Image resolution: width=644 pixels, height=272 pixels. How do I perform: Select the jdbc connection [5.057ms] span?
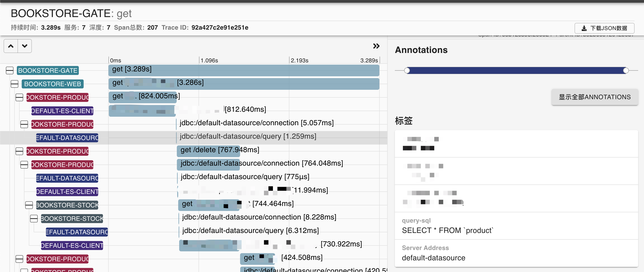257,123
